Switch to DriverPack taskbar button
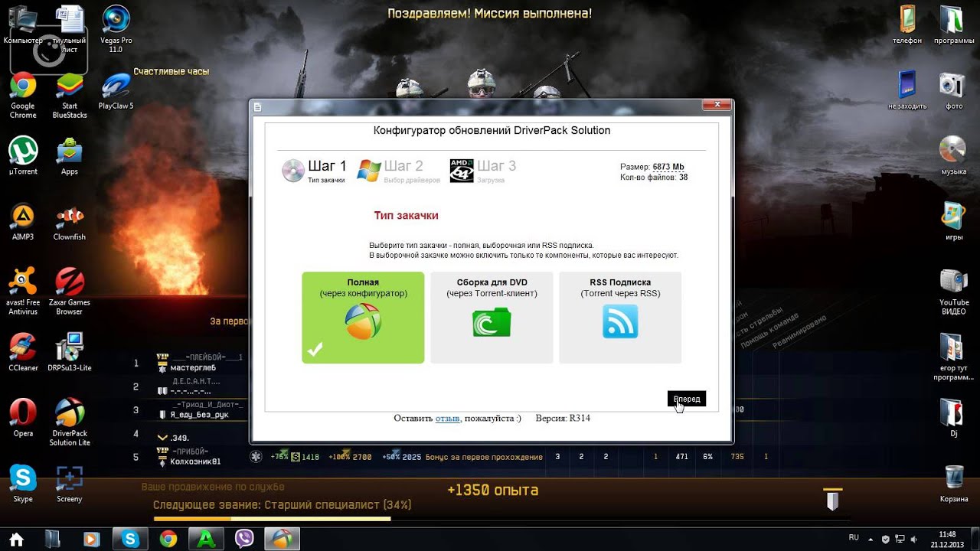The width and height of the screenshot is (980, 551). pos(283,540)
